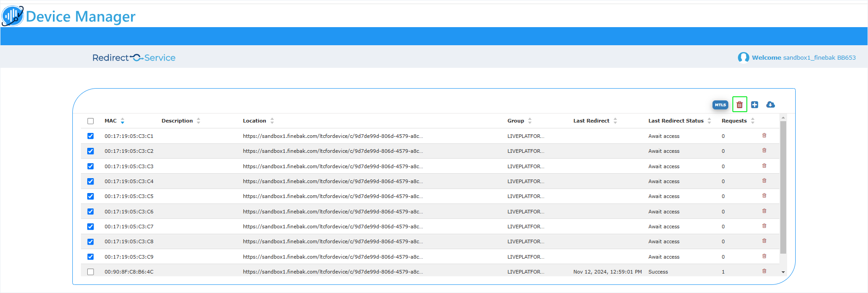The height and width of the screenshot is (293, 868).
Task: Click the user avatar icon beside Welcome
Action: coord(743,57)
